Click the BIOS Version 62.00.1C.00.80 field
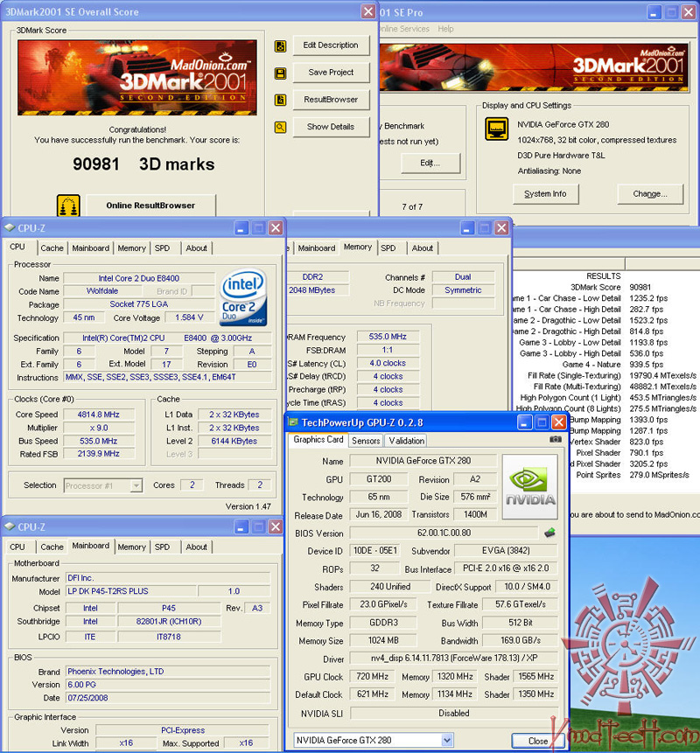 pyautogui.click(x=444, y=533)
